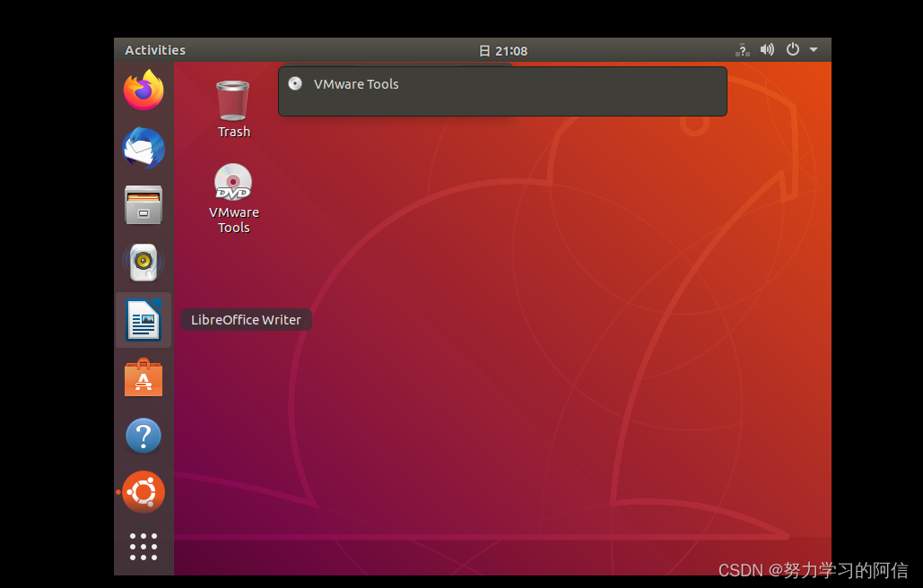Open the clock and calendar menu
923x588 pixels.
tap(503, 50)
